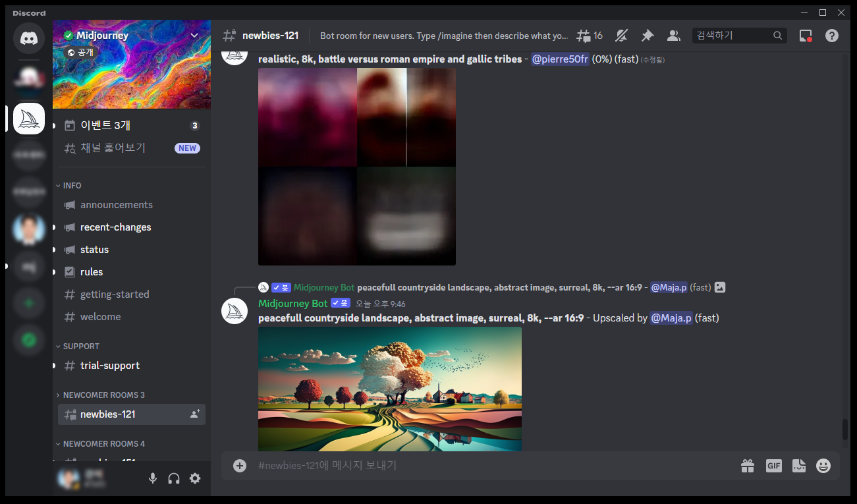Screen dimensions: 857x504
Task: Open the welcome channel
Action: coord(132,317)
